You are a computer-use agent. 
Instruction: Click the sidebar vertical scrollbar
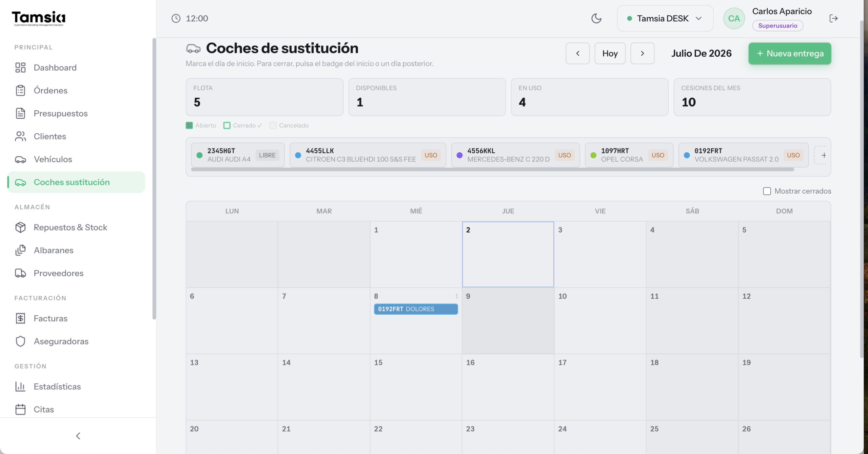[154, 179]
